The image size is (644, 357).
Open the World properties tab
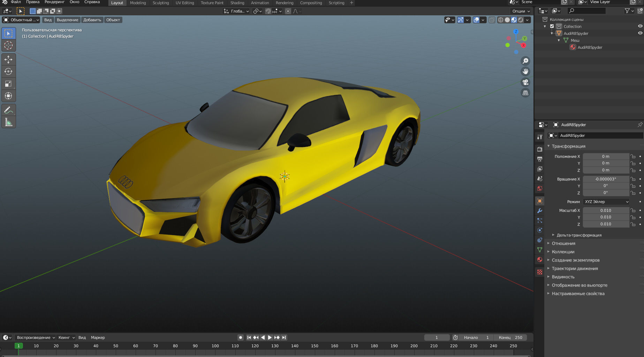pos(540,188)
